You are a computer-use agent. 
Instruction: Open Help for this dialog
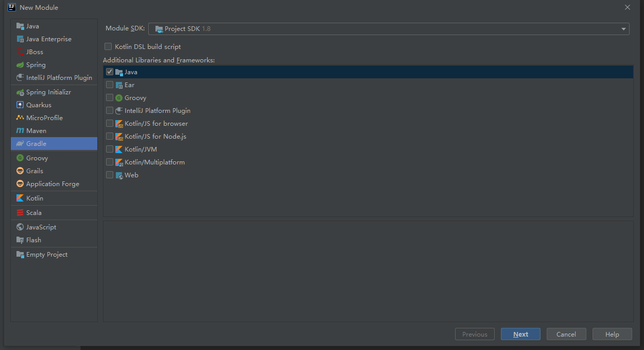point(612,334)
